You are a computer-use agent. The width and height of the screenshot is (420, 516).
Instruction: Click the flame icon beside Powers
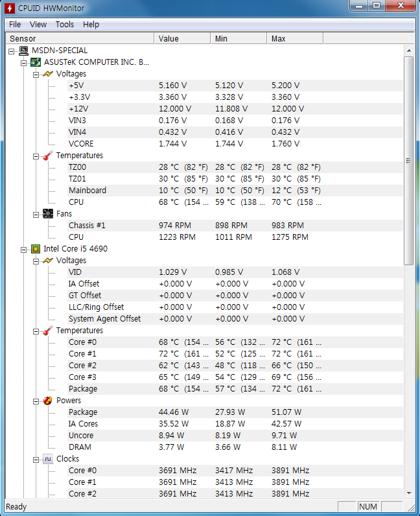[x=48, y=401]
